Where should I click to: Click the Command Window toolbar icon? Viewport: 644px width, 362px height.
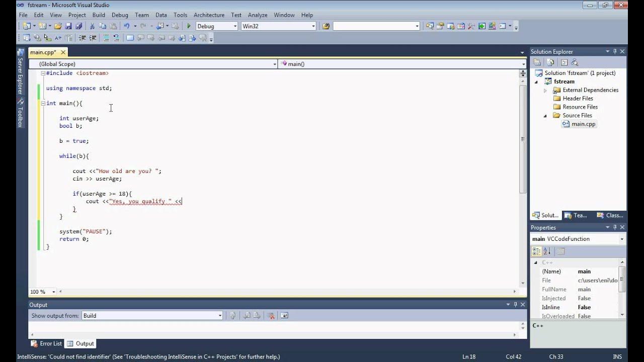[x=502, y=26]
